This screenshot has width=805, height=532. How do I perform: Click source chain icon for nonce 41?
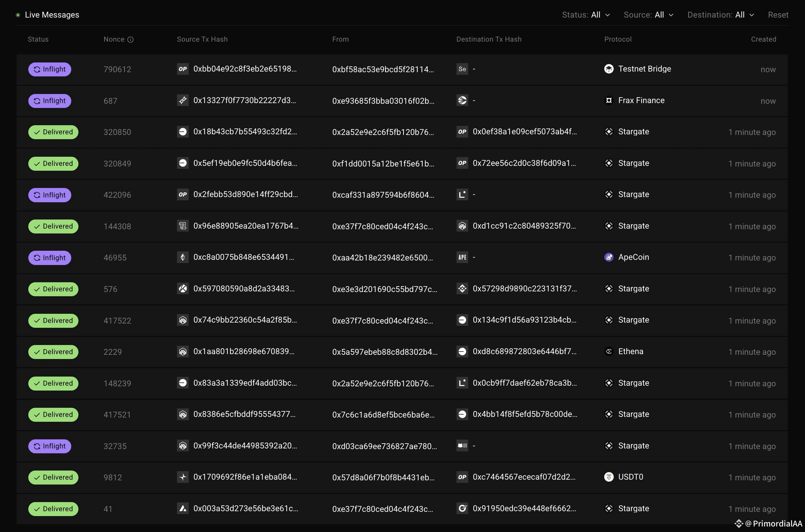183,508
